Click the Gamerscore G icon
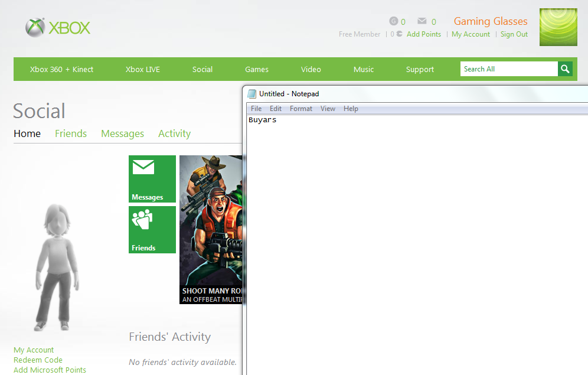Image resolution: width=588 pixels, height=375 pixels. pyautogui.click(x=393, y=21)
